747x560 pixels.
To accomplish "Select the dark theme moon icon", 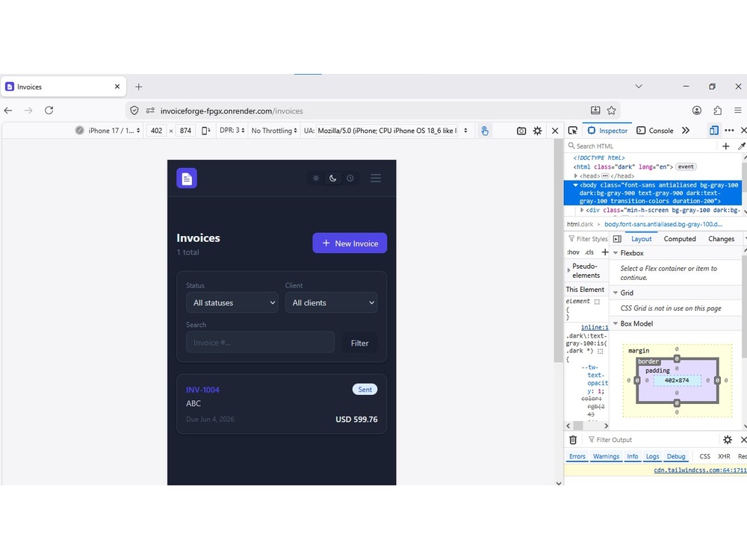I will pyautogui.click(x=333, y=178).
